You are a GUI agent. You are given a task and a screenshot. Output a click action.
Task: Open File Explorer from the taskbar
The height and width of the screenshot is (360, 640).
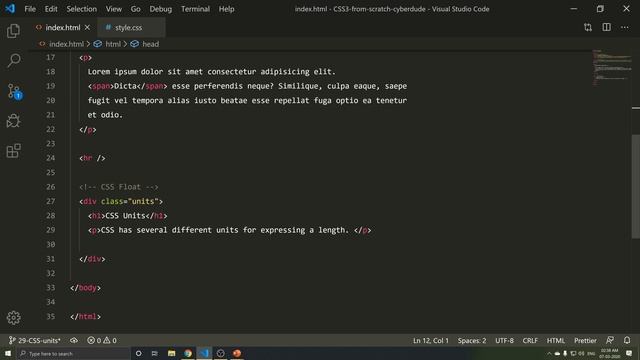pos(171,353)
